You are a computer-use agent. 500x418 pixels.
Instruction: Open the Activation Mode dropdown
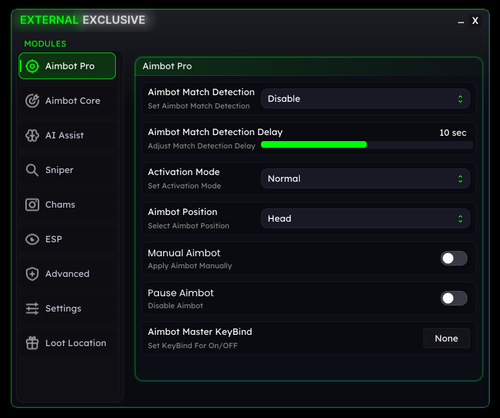pos(365,179)
